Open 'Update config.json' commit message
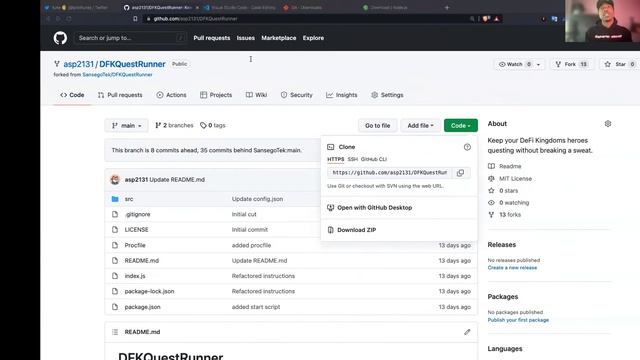Screen dimensions: 640x360 258,199
